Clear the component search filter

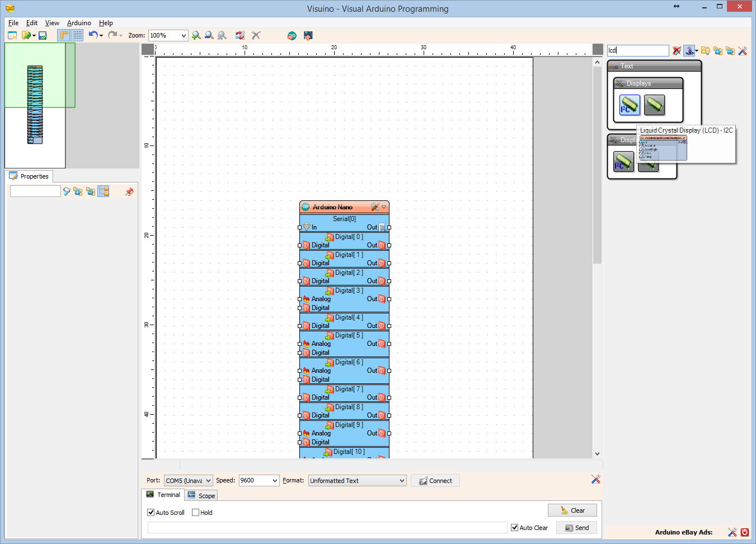click(x=677, y=51)
